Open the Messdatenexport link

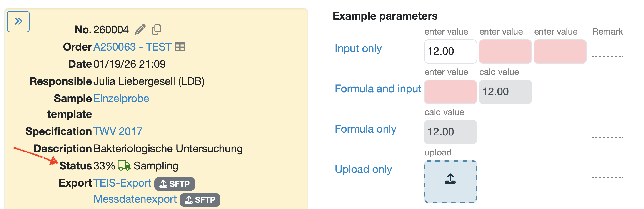click(135, 199)
